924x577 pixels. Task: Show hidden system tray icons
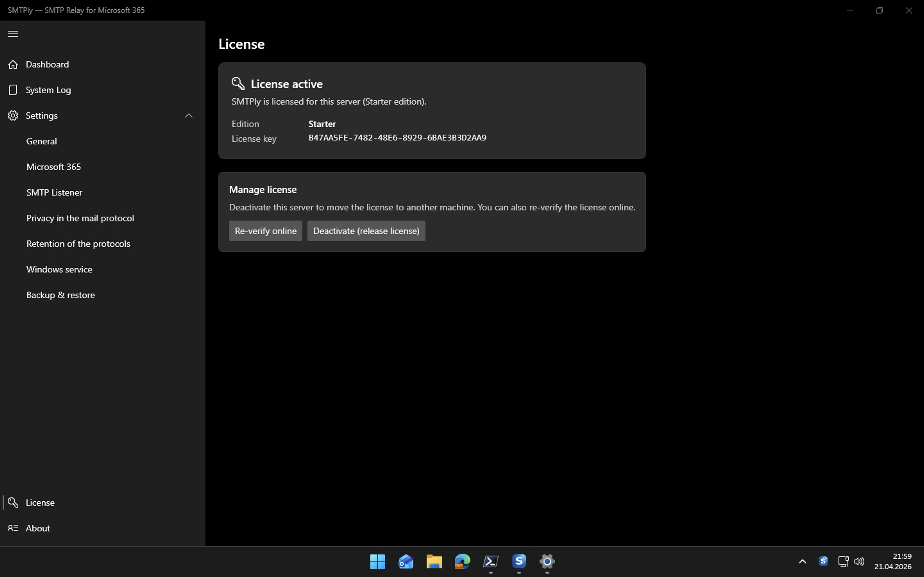click(802, 561)
